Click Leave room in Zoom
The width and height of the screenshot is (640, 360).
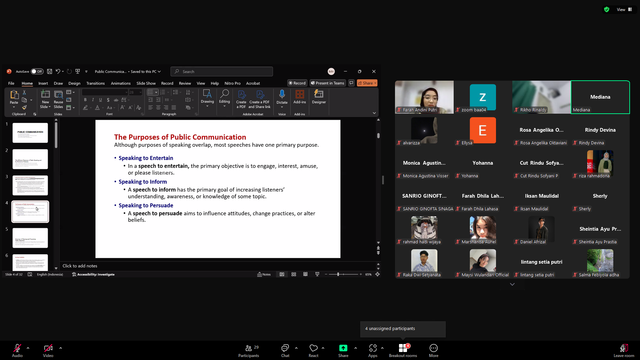624,350
